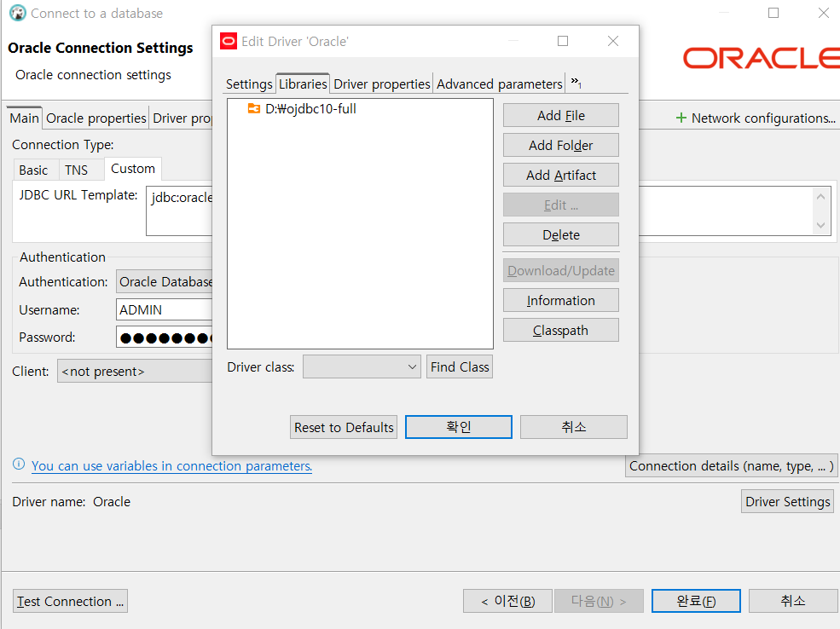Click the green plus icon beside Network configurations
The height and width of the screenshot is (629, 840).
point(681,118)
